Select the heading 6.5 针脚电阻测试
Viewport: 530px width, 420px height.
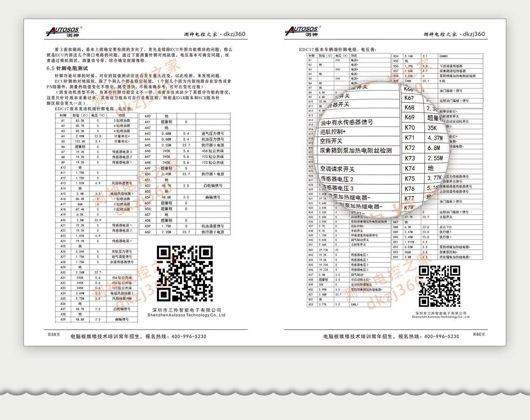67,69
